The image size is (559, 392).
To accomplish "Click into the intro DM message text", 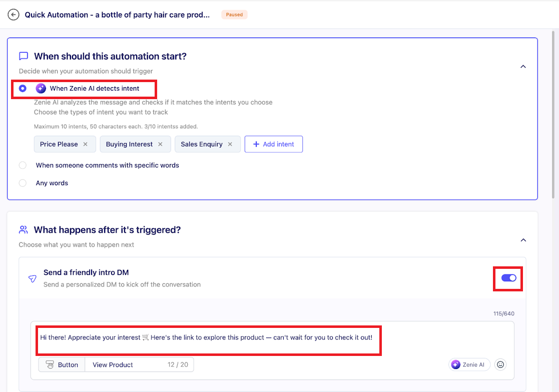I will (x=206, y=337).
